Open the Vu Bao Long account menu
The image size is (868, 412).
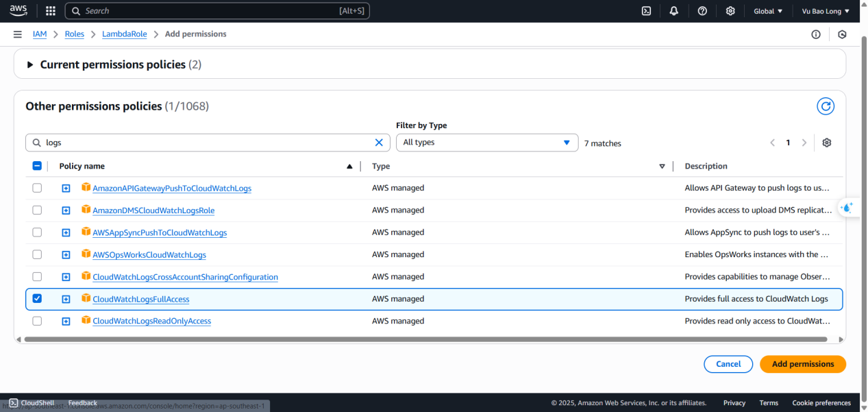[826, 11]
